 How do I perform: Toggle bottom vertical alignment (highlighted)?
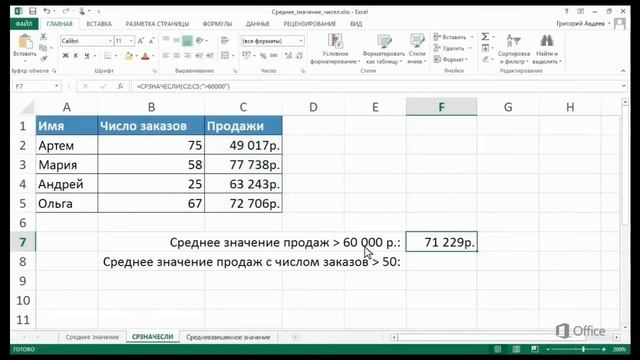187,40
